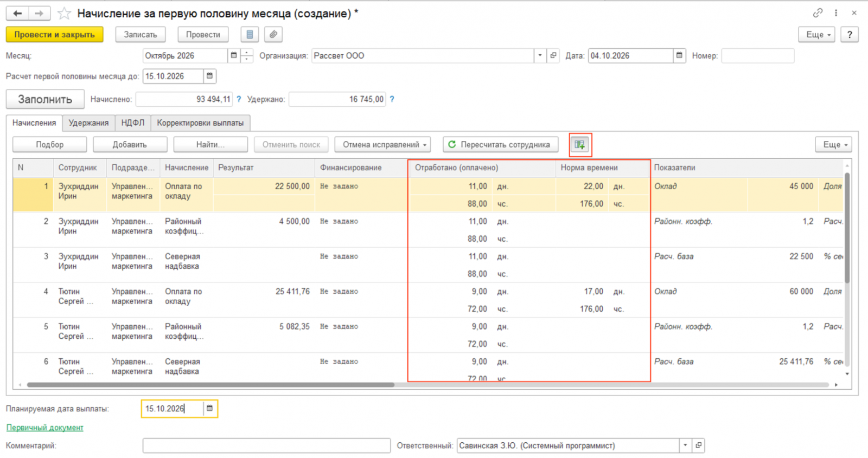
Task: Expand the Ответственный dropdown arrow
Action: pyautogui.click(x=685, y=446)
